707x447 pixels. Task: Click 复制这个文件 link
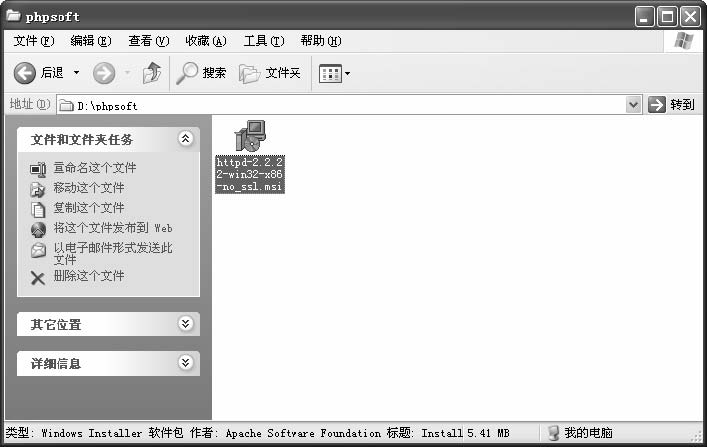(89, 207)
